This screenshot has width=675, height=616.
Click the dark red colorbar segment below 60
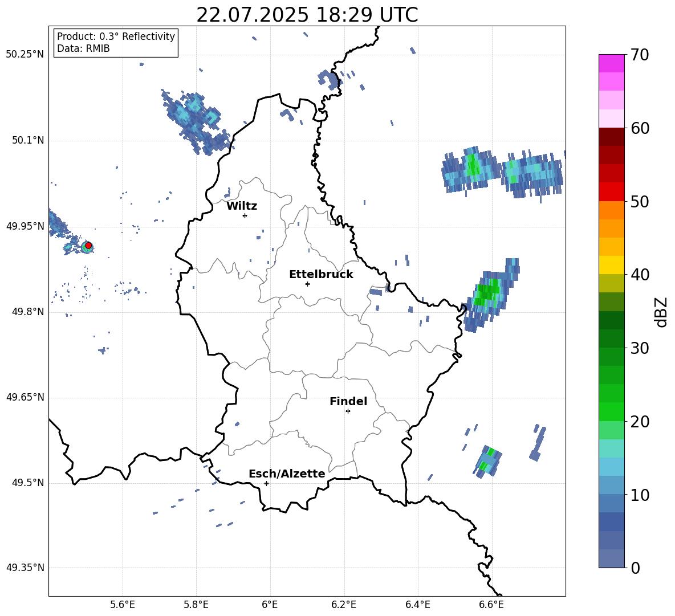tap(612, 137)
